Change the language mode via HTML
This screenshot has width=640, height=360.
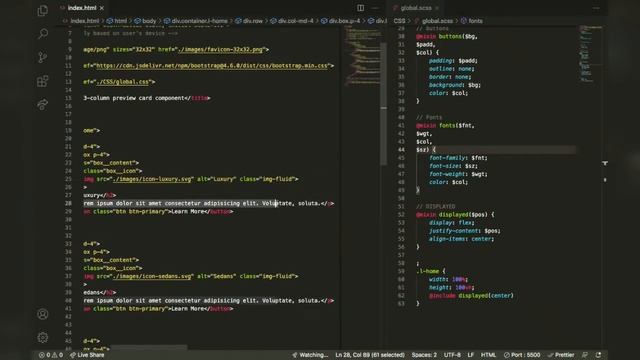pos(488,355)
